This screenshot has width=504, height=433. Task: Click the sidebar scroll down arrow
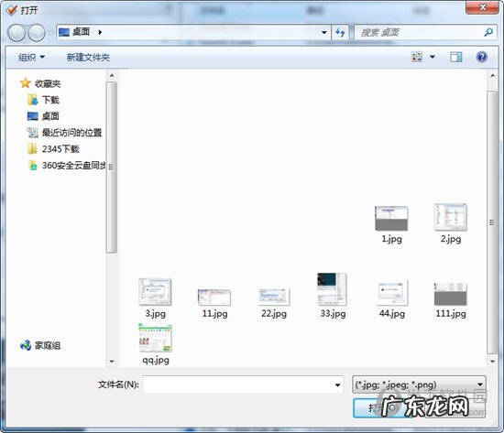click(x=112, y=361)
